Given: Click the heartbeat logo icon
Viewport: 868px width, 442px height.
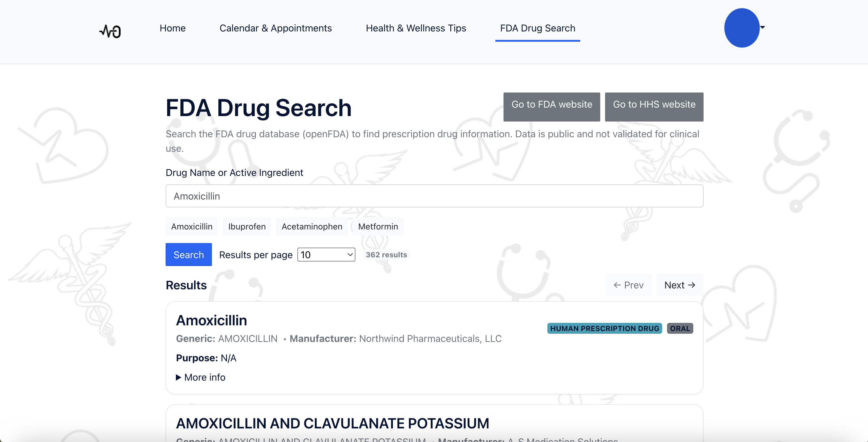Looking at the screenshot, I should coord(110,31).
